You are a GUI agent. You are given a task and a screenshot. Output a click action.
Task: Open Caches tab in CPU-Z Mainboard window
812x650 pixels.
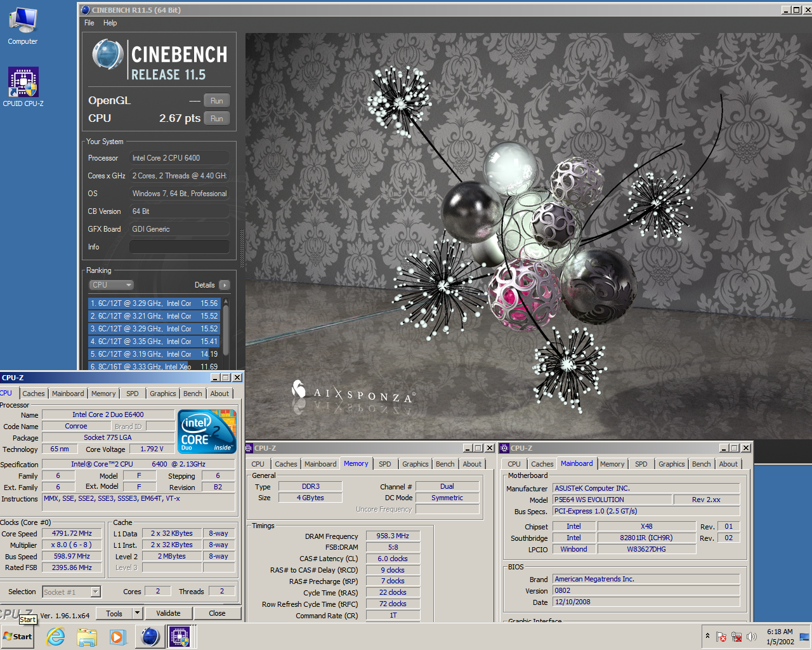pos(542,464)
